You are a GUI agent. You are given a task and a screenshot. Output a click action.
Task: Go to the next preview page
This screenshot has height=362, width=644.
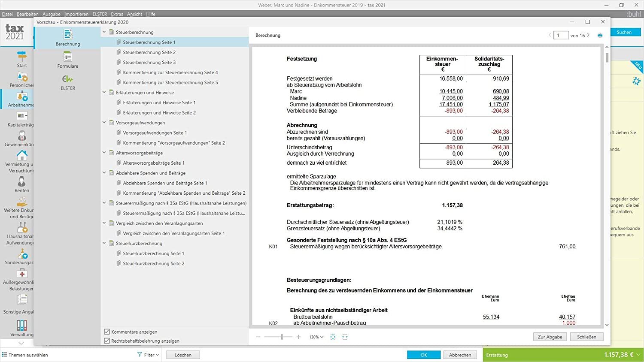[x=588, y=35]
